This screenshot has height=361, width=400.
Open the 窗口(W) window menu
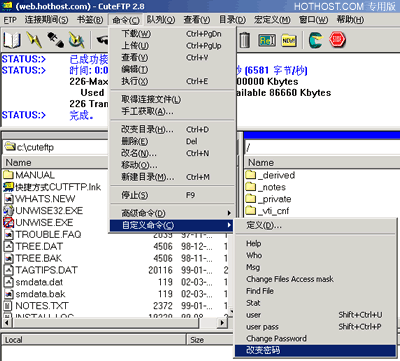pyautogui.click(x=313, y=20)
